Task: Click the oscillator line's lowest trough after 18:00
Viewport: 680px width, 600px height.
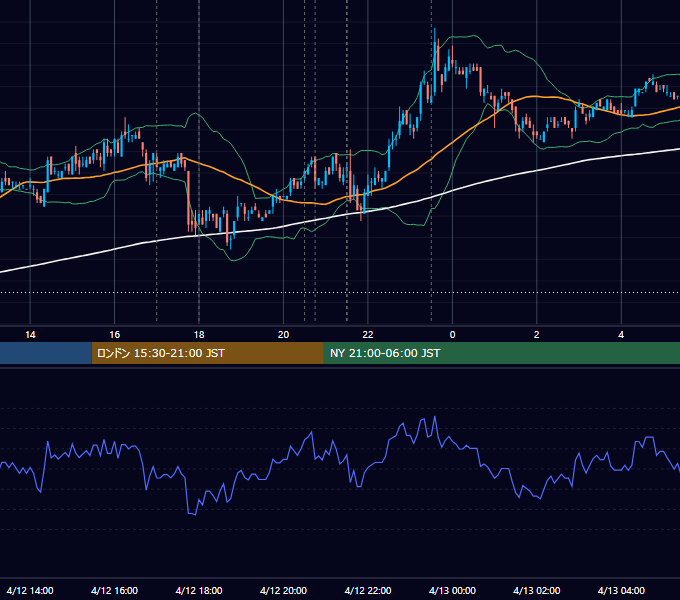Action: coord(194,515)
